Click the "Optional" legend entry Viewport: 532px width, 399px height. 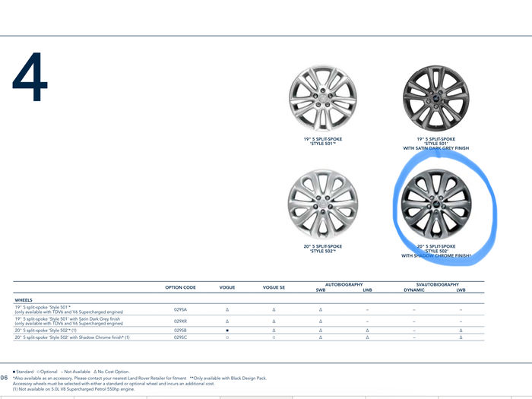click(47, 372)
